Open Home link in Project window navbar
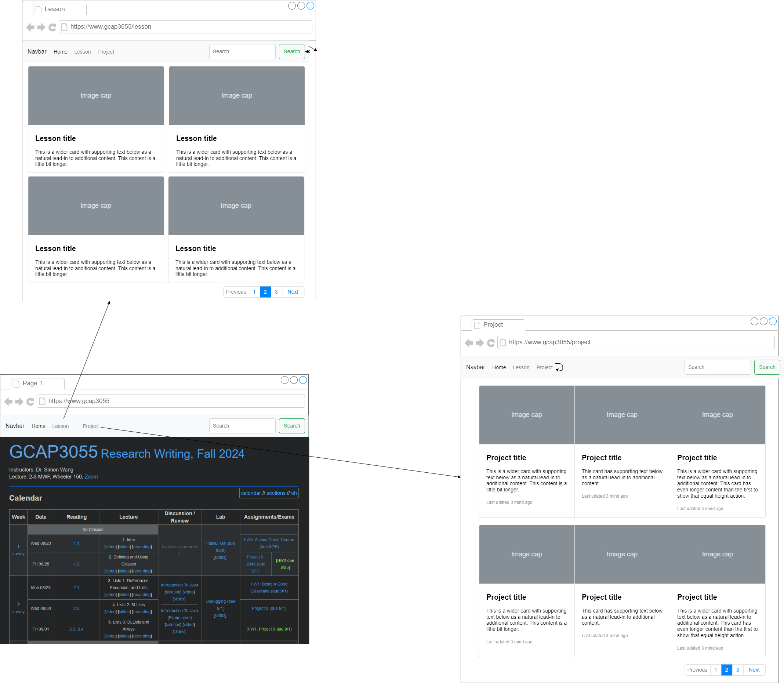Viewport: 784px width, 683px height. click(x=498, y=367)
